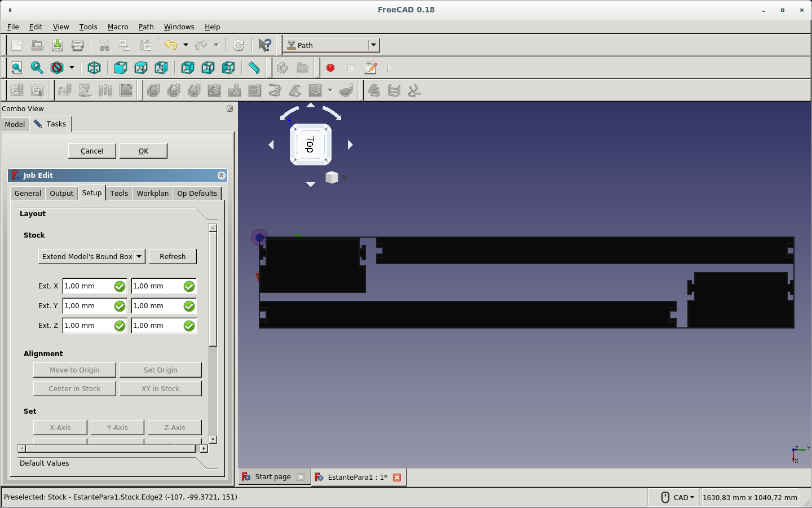
Task: Open the Path workbench selector
Action: point(331,45)
